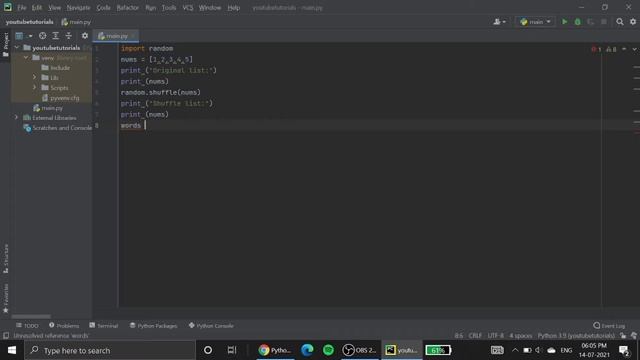Viewport: 640px width, 360px height.
Task: Click Type here to search box
Action: (110, 350)
